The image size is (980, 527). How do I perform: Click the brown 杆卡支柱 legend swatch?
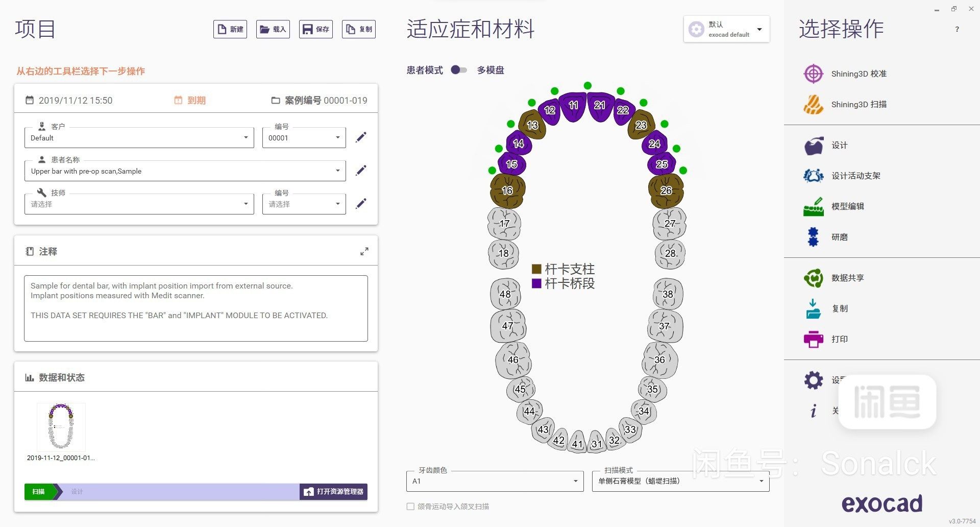536,269
